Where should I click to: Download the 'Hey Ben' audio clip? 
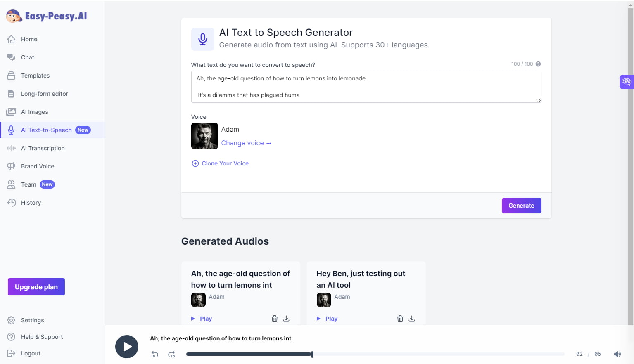coord(412,319)
